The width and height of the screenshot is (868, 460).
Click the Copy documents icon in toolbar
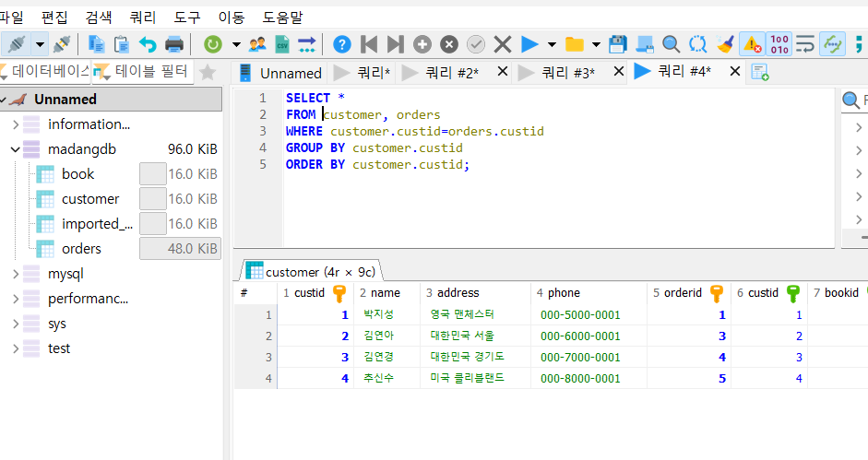click(96, 44)
